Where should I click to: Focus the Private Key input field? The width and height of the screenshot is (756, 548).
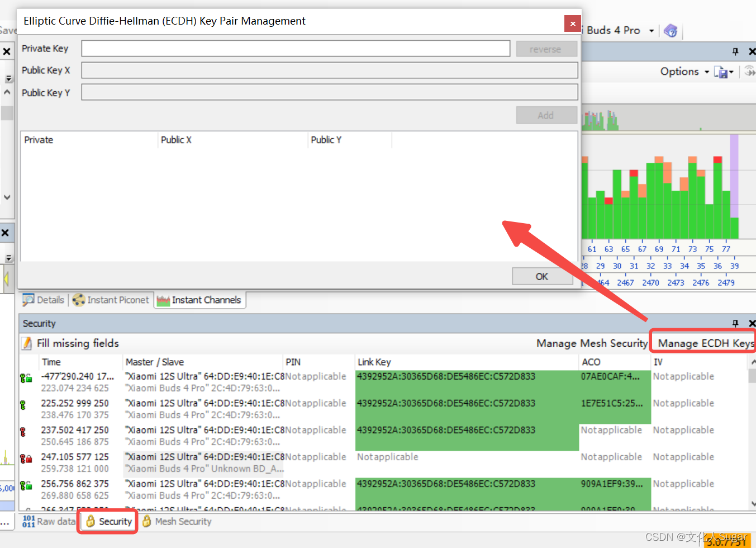click(296, 49)
